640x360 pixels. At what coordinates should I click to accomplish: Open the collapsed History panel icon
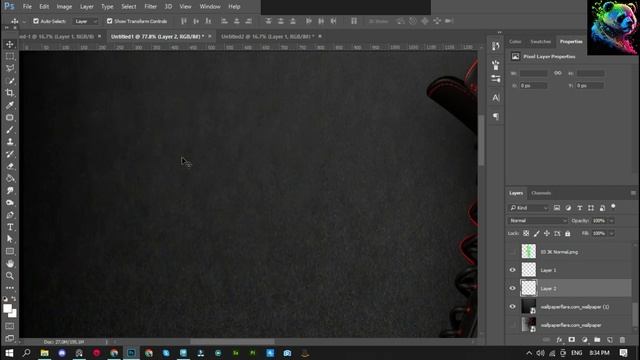pos(496,46)
